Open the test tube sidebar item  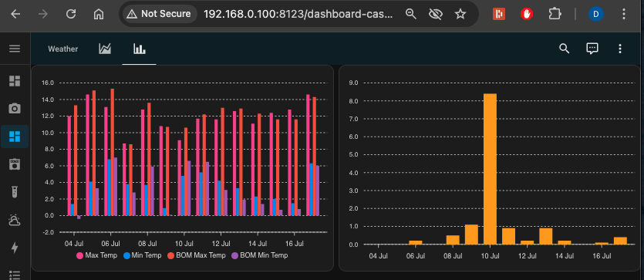coord(15,192)
